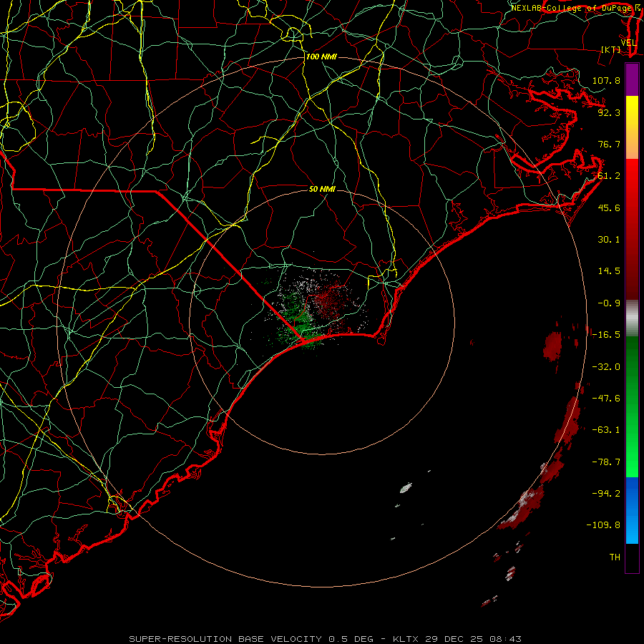Click the 76.7 legend value

point(609,144)
